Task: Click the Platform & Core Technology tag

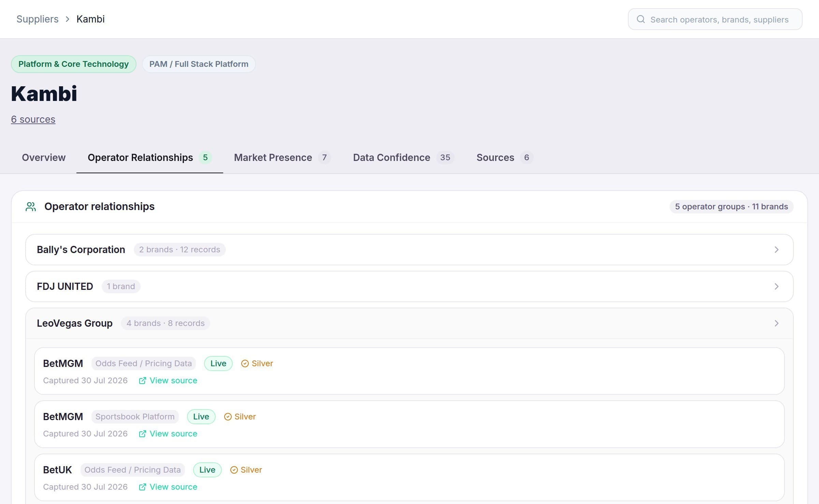Action: point(74,64)
